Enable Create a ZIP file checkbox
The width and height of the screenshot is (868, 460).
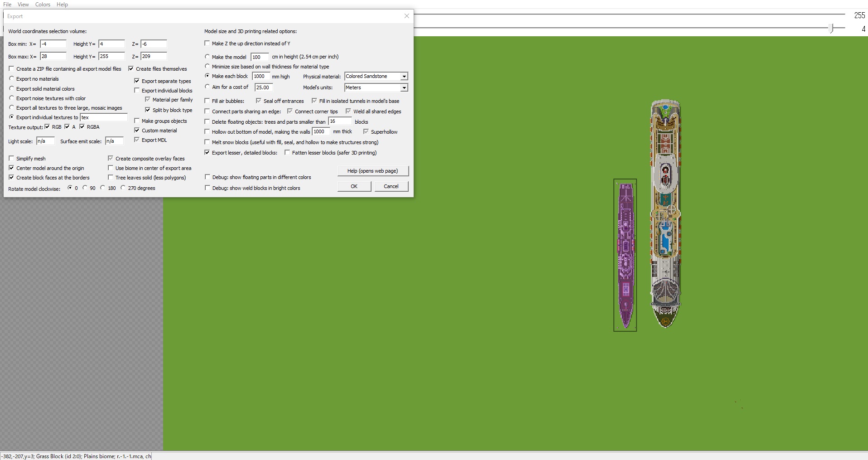[12, 69]
